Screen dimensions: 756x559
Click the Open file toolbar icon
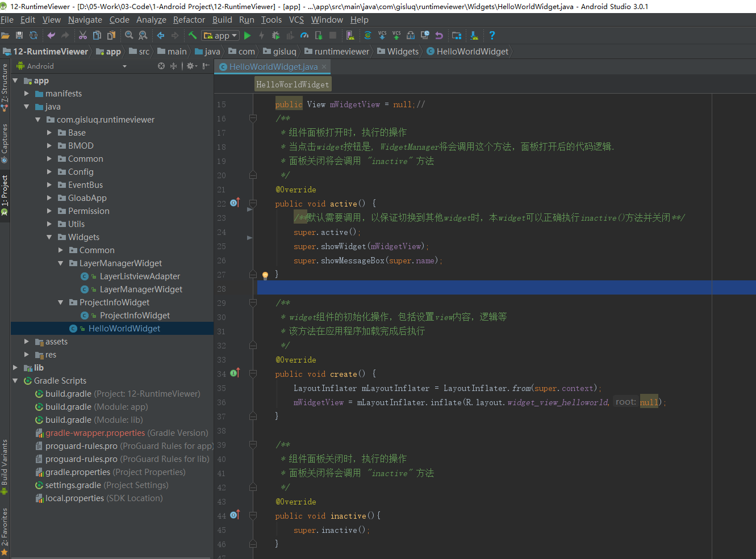coord(5,35)
